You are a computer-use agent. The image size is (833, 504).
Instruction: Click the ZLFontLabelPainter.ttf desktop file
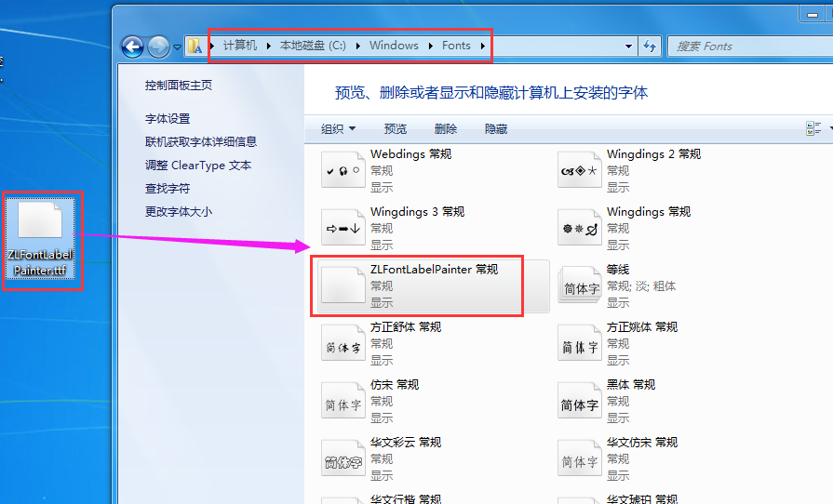tap(41, 240)
